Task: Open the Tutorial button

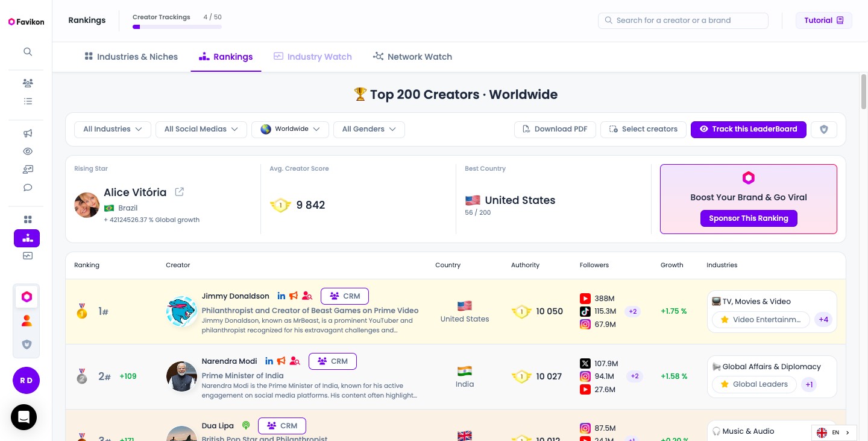Action: [824, 21]
